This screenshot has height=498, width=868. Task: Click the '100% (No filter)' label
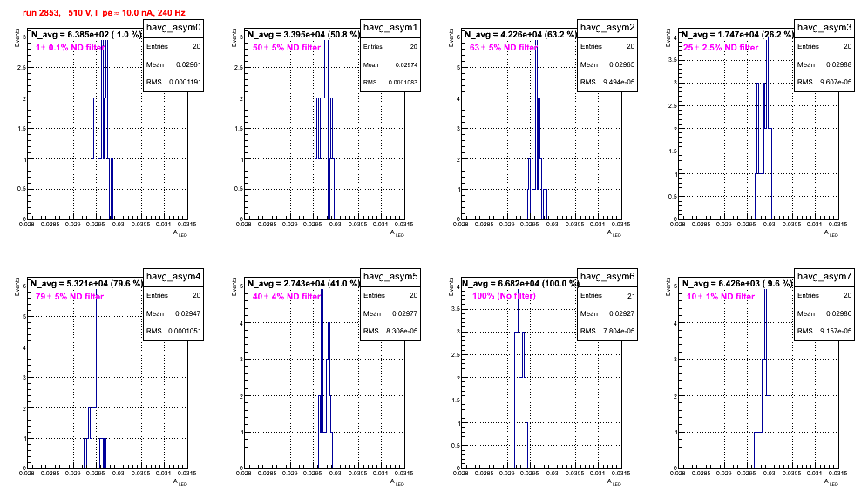[504, 296]
